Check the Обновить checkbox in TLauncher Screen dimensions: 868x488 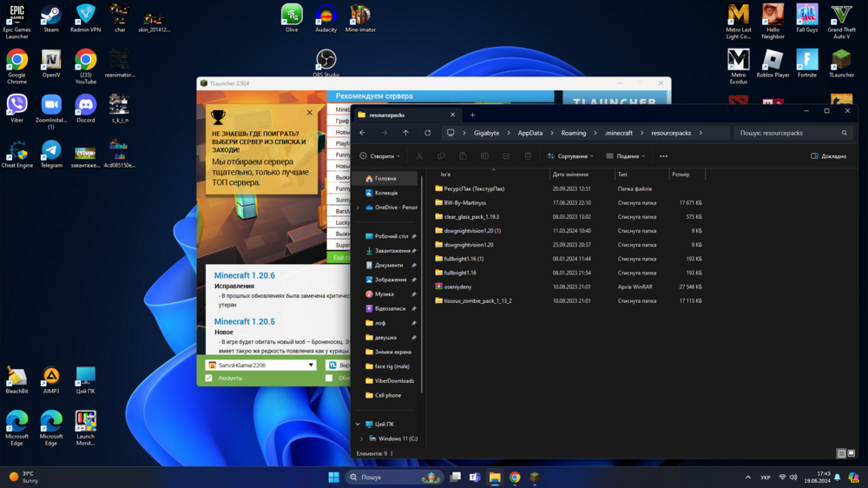click(329, 378)
